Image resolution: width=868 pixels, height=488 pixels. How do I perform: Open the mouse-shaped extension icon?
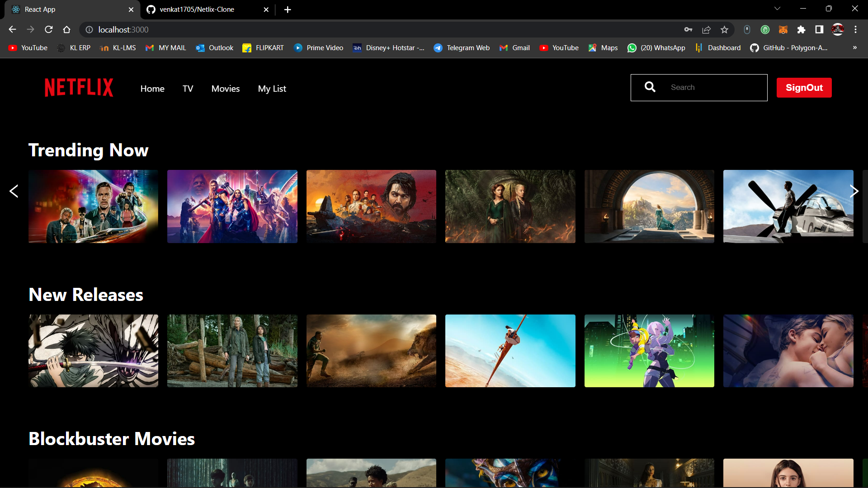pyautogui.click(x=747, y=29)
